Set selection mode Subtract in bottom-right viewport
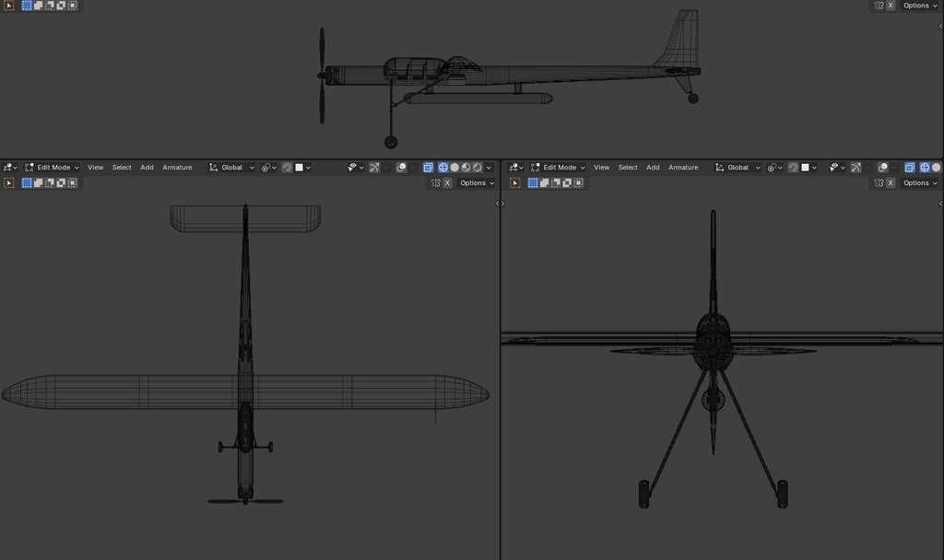Image resolution: width=944 pixels, height=560 pixels. pos(556,183)
